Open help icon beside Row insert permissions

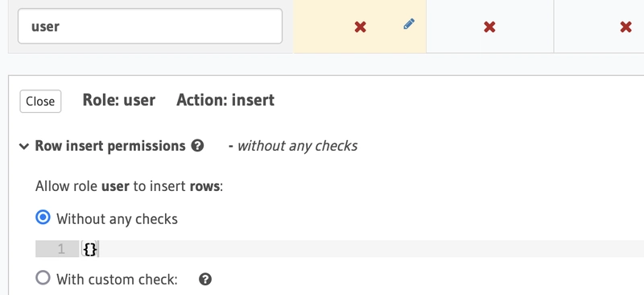[197, 146]
